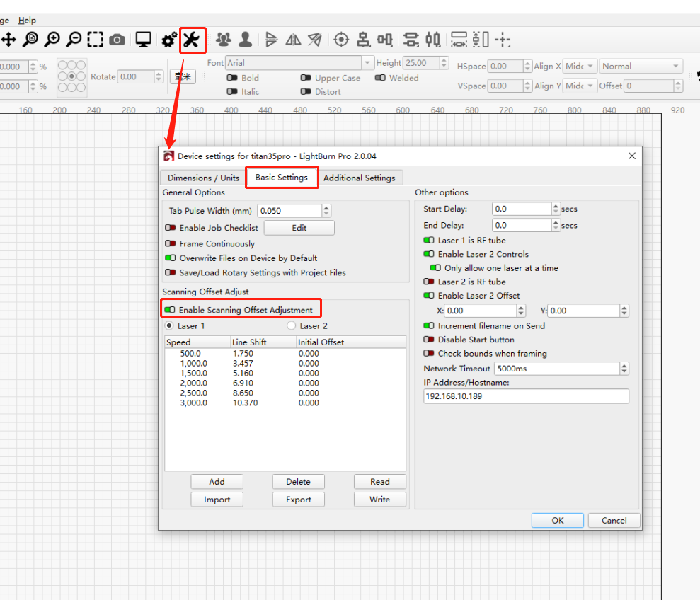
Task: Open the Normal style dropdown
Action: pos(641,66)
